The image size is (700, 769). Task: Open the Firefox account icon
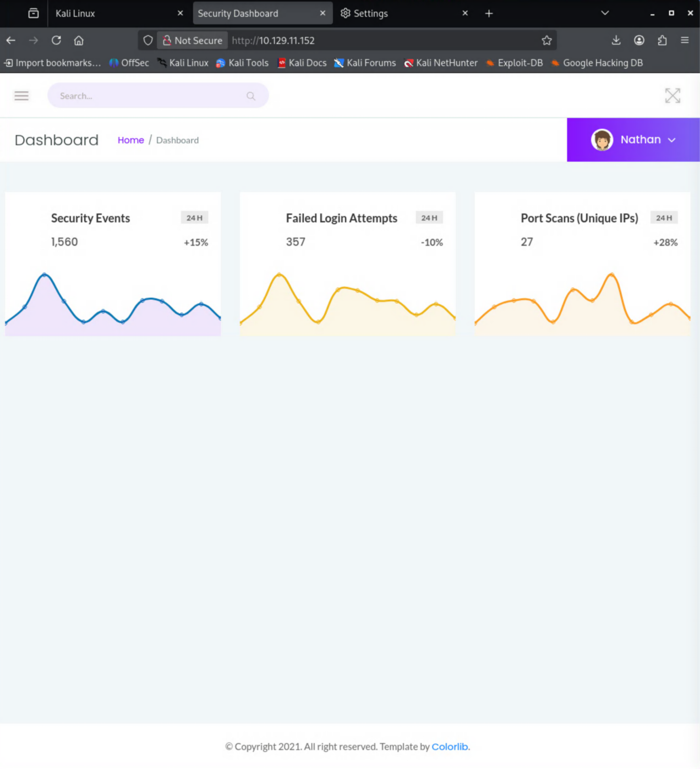[x=639, y=40]
